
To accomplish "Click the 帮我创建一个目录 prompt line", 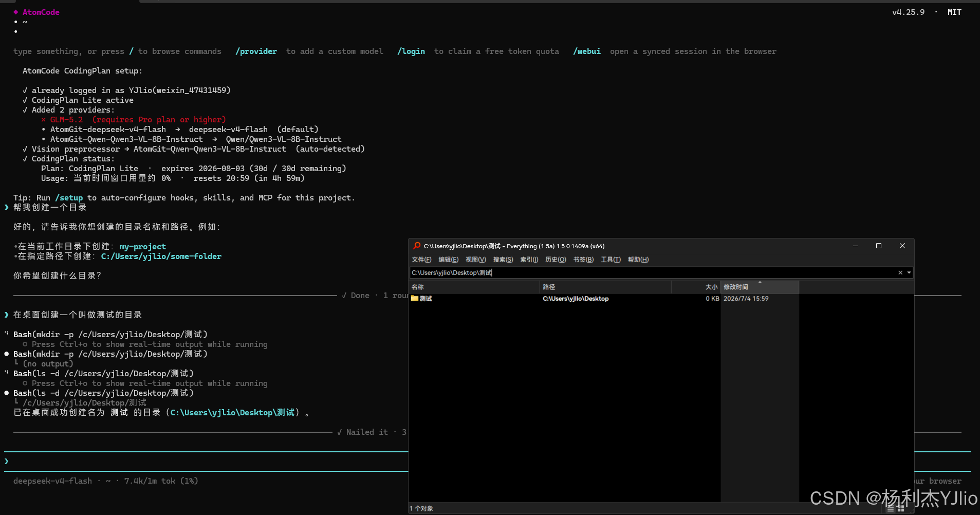I will click(50, 208).
